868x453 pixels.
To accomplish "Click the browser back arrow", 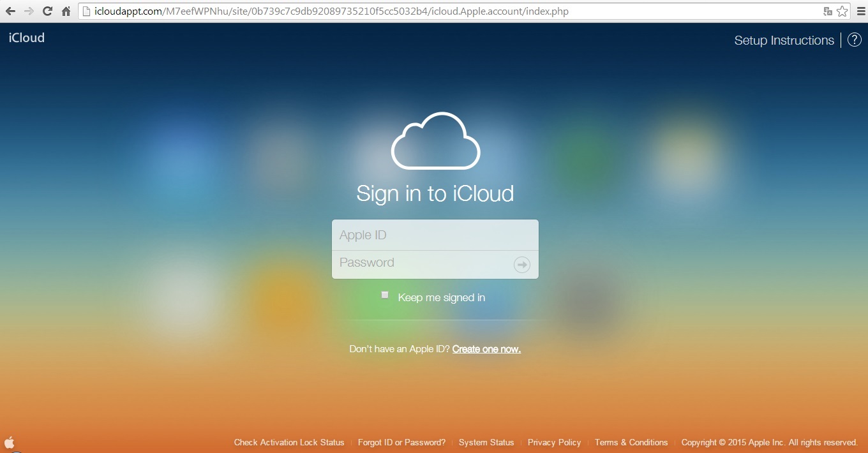I will coord(10,11).
